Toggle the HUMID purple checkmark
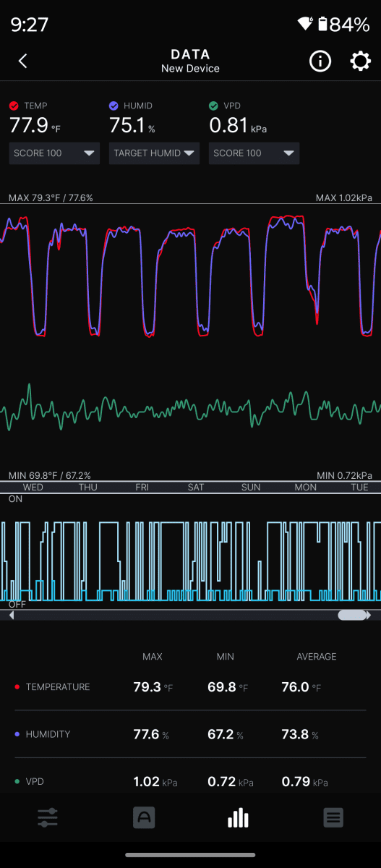The image size is (381, 868). pyautogui.click(x=114, y=106)
